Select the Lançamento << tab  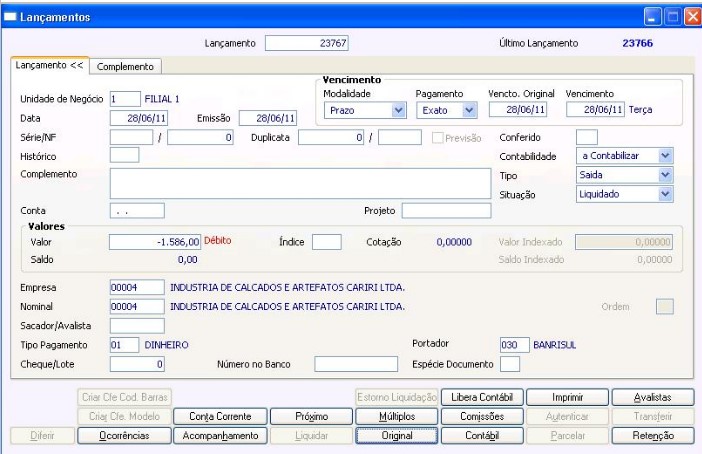(x=50, y=65)
